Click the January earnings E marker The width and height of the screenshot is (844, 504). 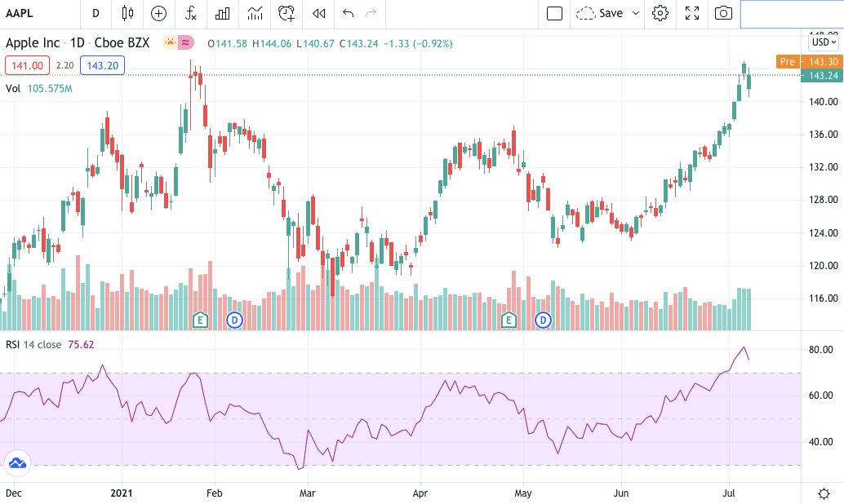coord(200,320)
